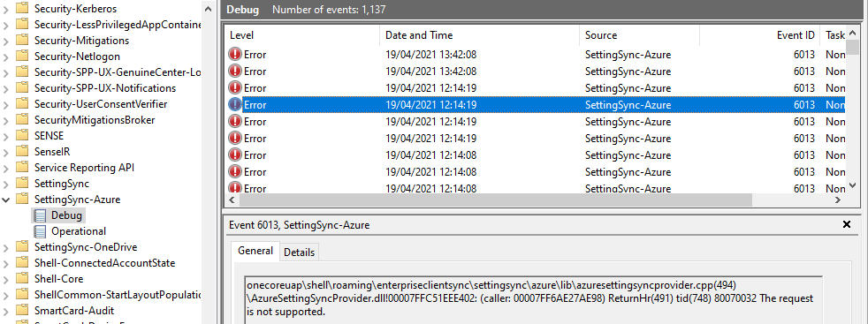Sort events by the Event ID column
The image size is (868, 324).
759,35
